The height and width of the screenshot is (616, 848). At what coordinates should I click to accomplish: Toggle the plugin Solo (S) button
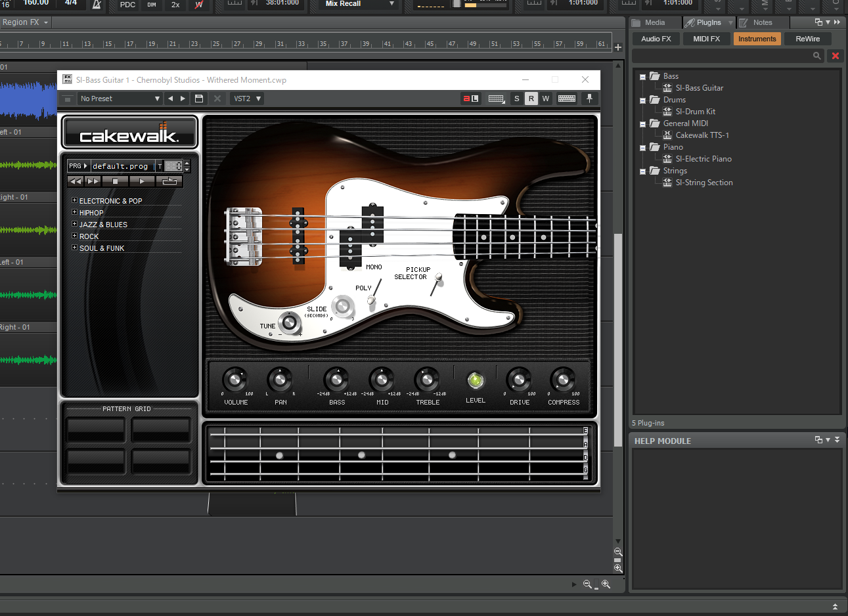pos(517,99)
